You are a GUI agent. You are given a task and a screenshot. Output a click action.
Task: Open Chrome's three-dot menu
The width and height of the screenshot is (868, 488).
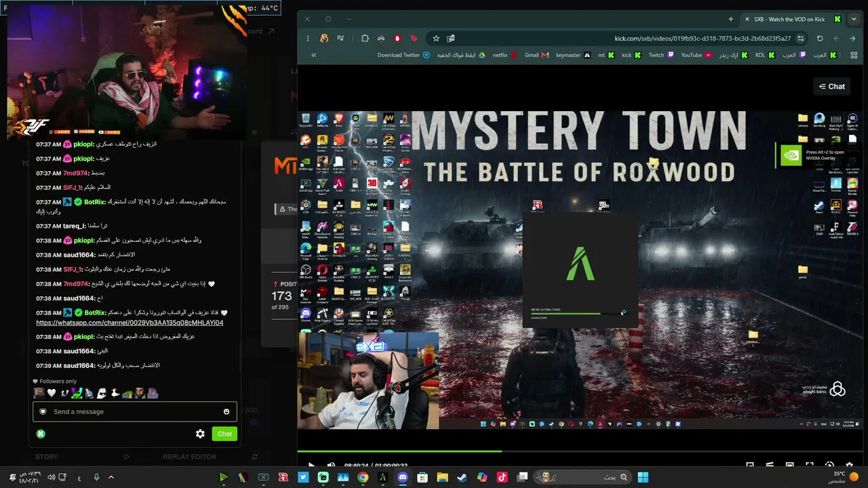coord(307,39)
